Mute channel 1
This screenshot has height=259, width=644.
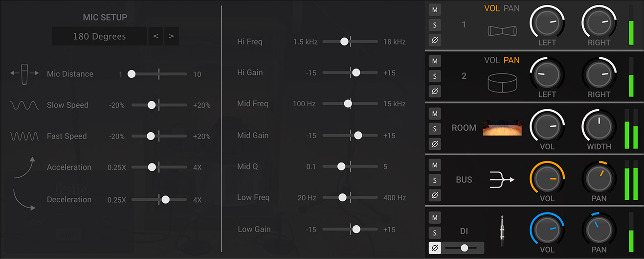tap(435, 9)
